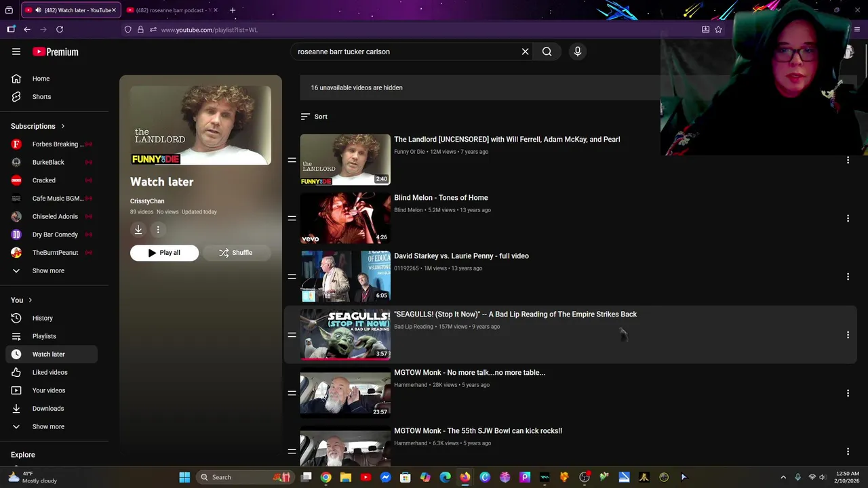Image resolution: width=868 pixels, height=488 pixels.
Task: Open options menu for The Landlord video
Action: click(x=848, y=160)
